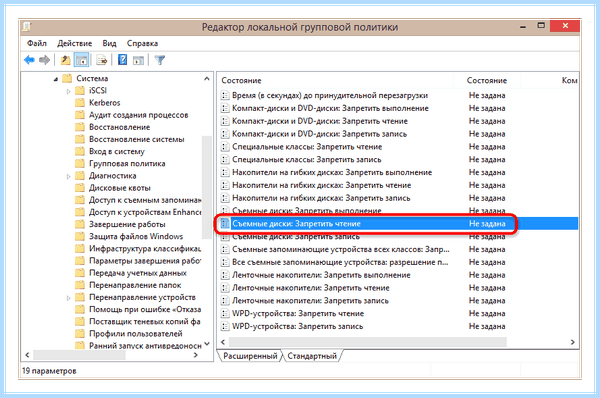Click the Kerberos folder icon

point(80,103)
